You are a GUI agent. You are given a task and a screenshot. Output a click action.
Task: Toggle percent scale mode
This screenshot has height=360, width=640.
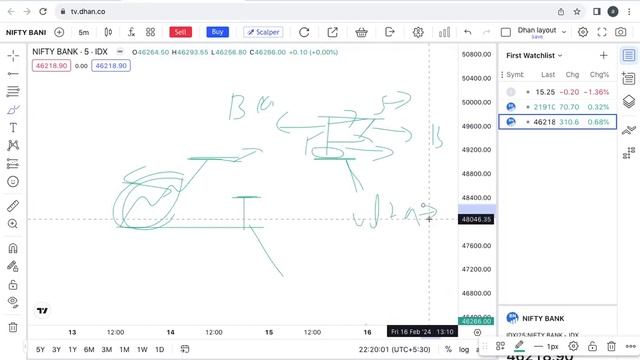pyautogui.click(x=448, y=349)
